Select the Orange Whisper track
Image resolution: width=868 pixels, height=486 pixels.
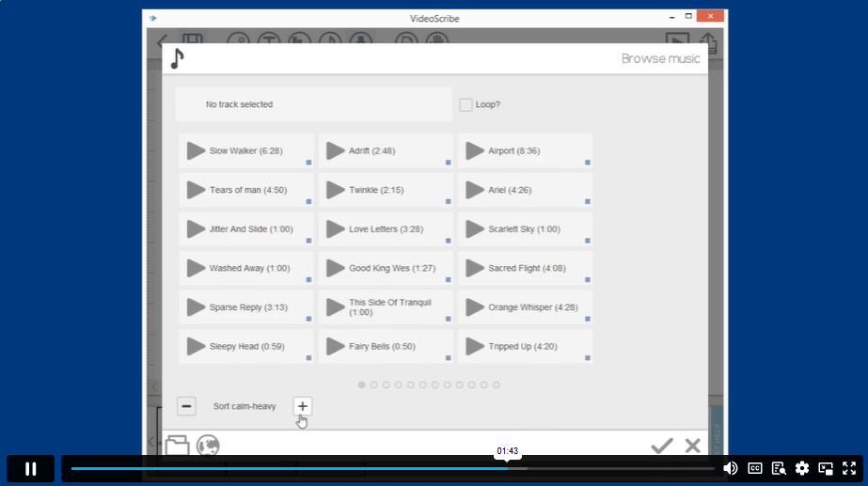[x=532, y=307]
